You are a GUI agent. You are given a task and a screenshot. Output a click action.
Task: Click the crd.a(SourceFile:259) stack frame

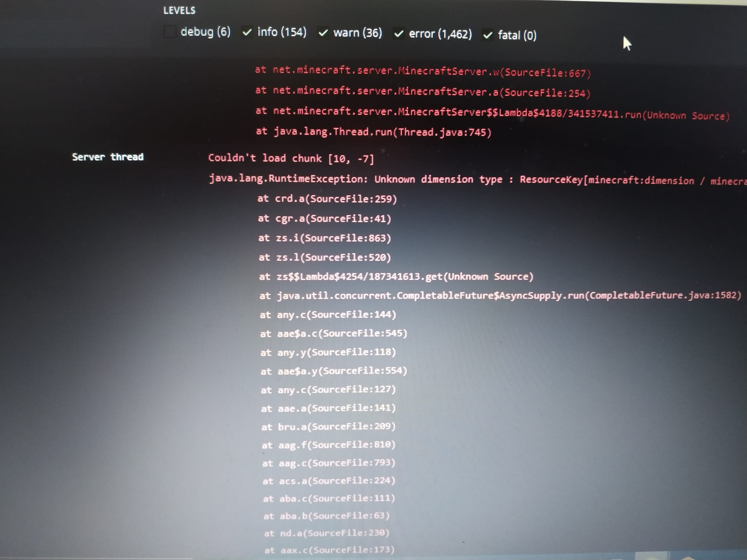(327, 199)
